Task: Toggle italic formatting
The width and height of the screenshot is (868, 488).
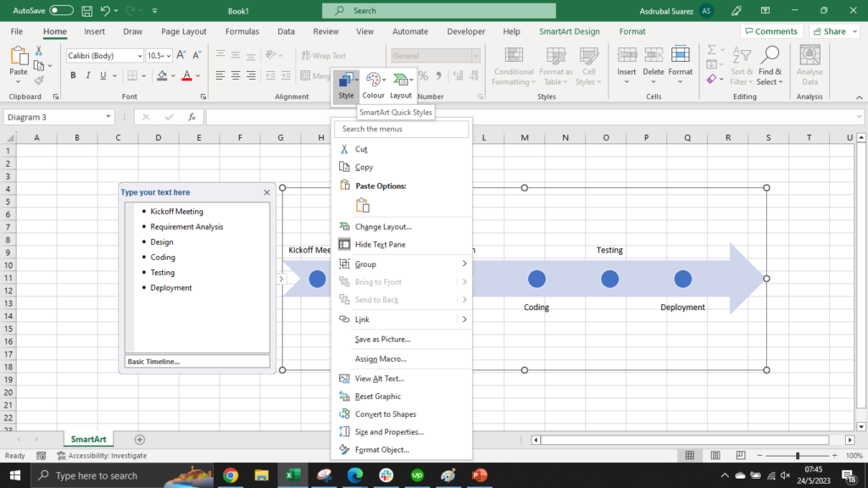Action: click(x=86, y=75)
